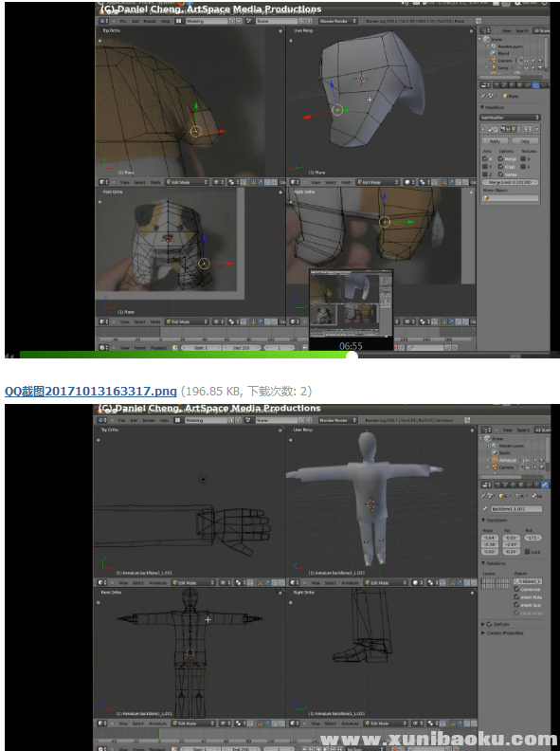Image resolution: width=560 pixels, height=751 pixels.
Task: Open Object properties tab icon in top screenshot
Action: pyautogui.click(x=519, y=84)
